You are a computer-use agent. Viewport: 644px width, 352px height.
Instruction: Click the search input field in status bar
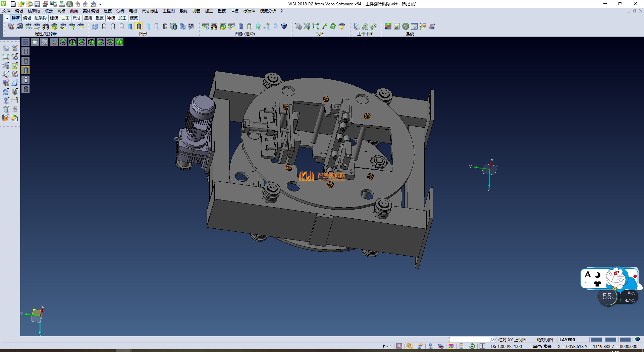coord(470,340)
